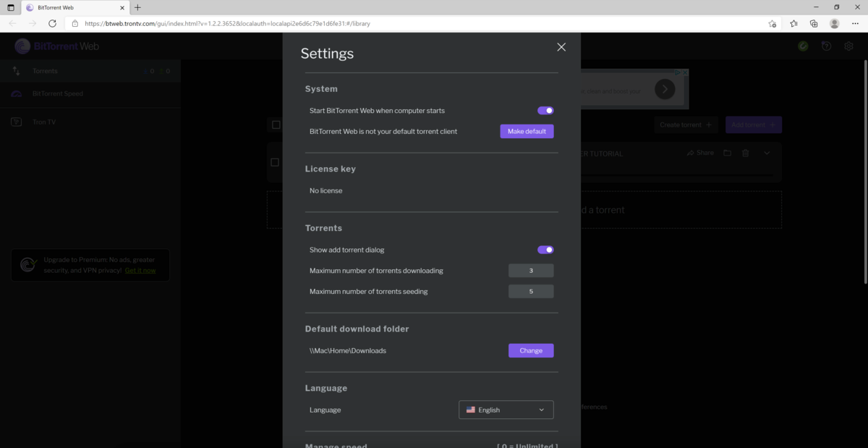Click the settings gear icon in header

tap(849, 46)
